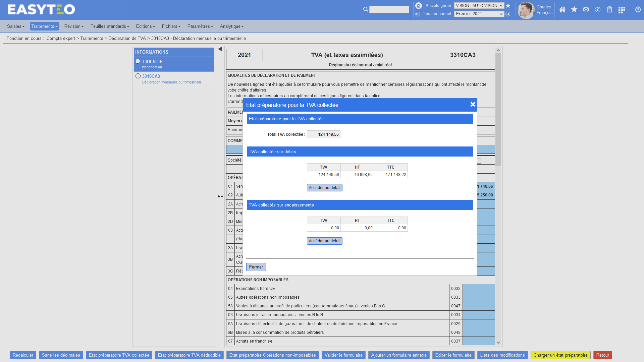Click the home icon in header

pos(562,10)
